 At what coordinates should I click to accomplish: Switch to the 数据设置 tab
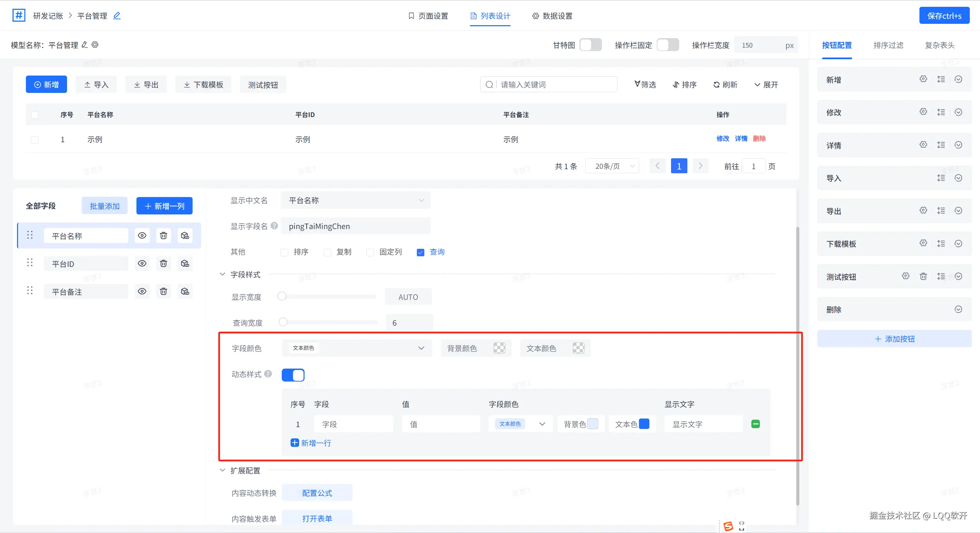pyautogui.click(x=552, y=16)
